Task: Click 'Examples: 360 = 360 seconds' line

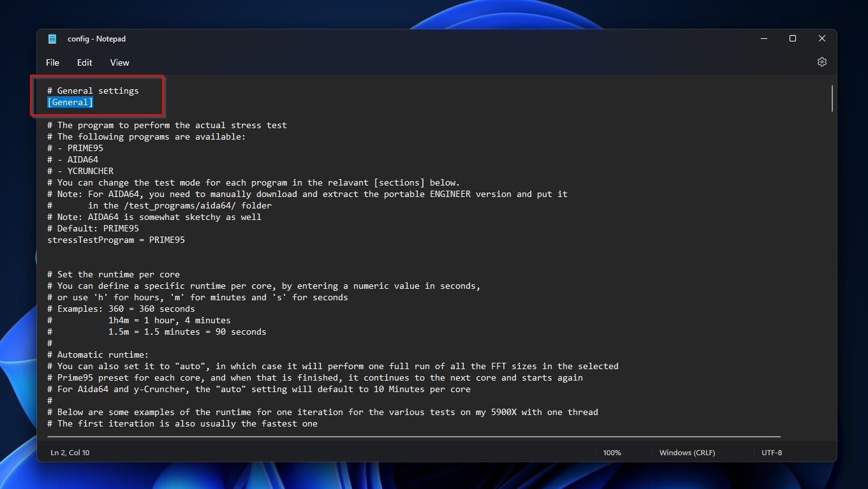Action: pyautogui.click(x=121, y=309)
